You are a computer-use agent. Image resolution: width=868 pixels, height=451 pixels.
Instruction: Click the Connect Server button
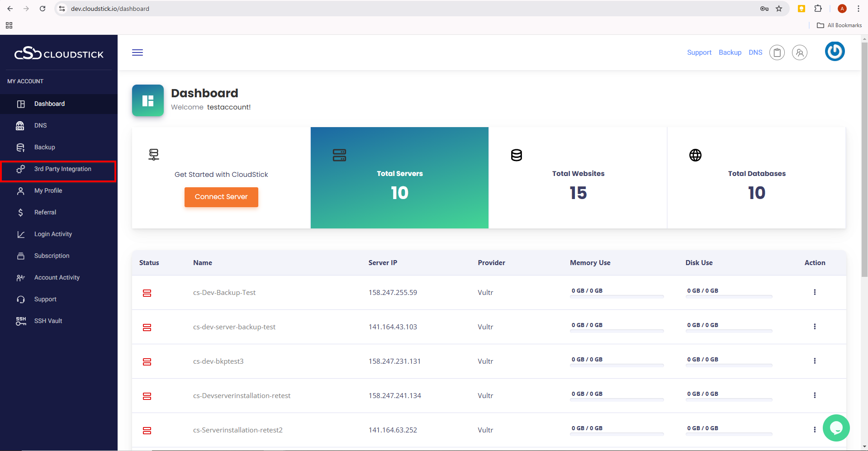[221, 197]
